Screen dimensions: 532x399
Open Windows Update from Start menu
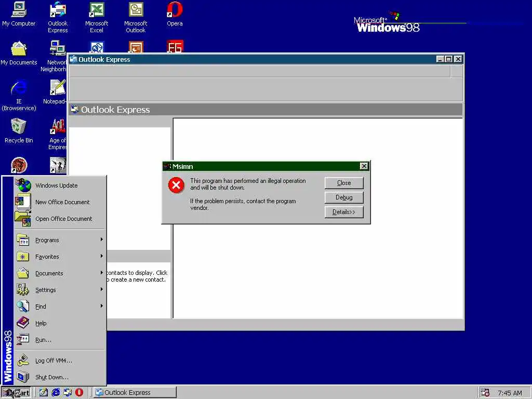pyautogui.click(x=60, y=185)
